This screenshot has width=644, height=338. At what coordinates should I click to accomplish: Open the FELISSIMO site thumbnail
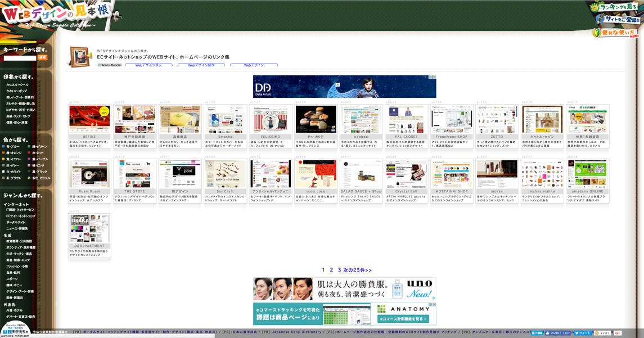click(x=270, y=119)
